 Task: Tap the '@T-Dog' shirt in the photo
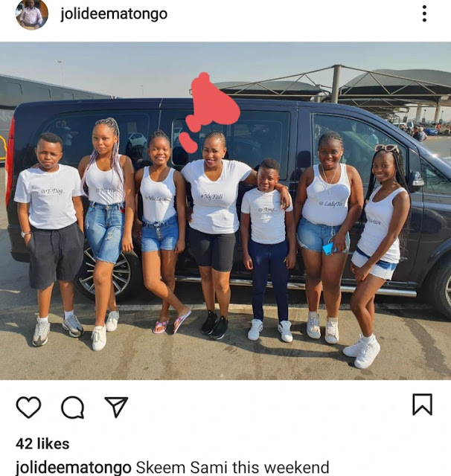point(50,196)
